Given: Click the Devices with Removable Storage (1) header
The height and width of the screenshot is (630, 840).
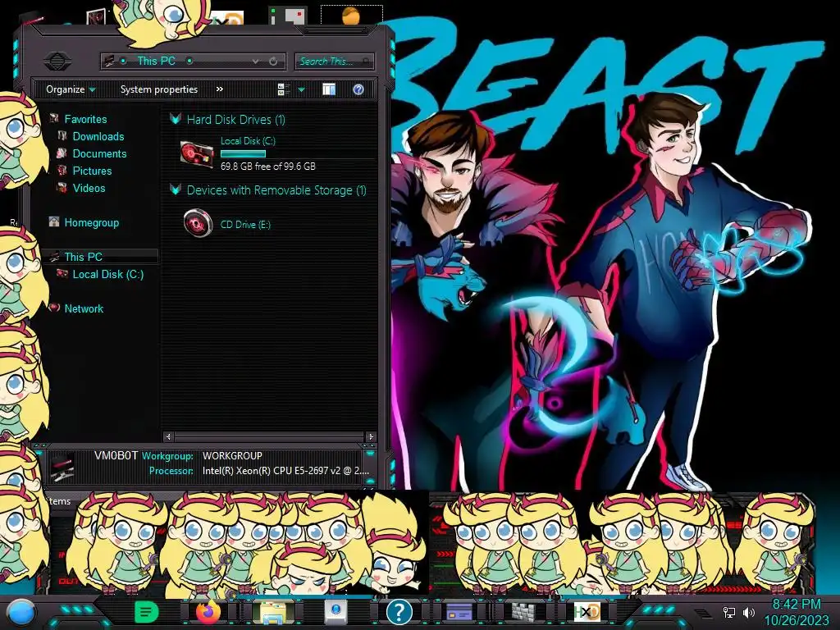Looking at the screenshot, I should (x=276, y=190).
